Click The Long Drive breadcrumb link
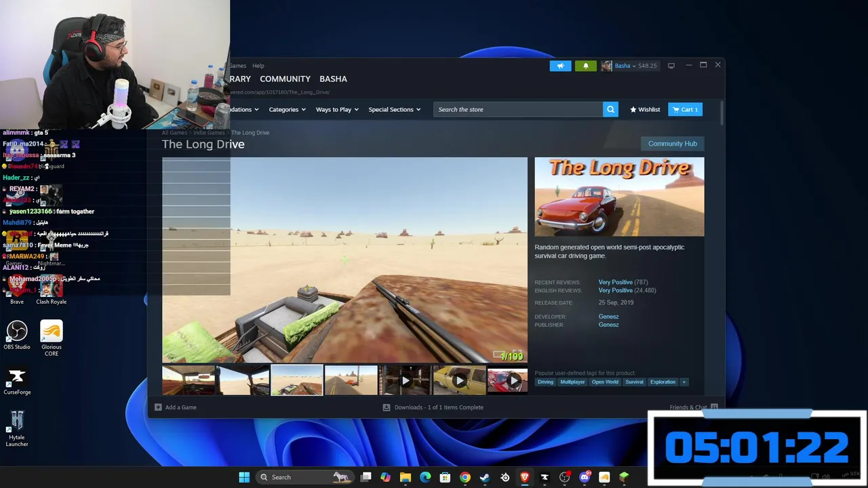Viewport: 868px width, 488px height. click(250, 133)
